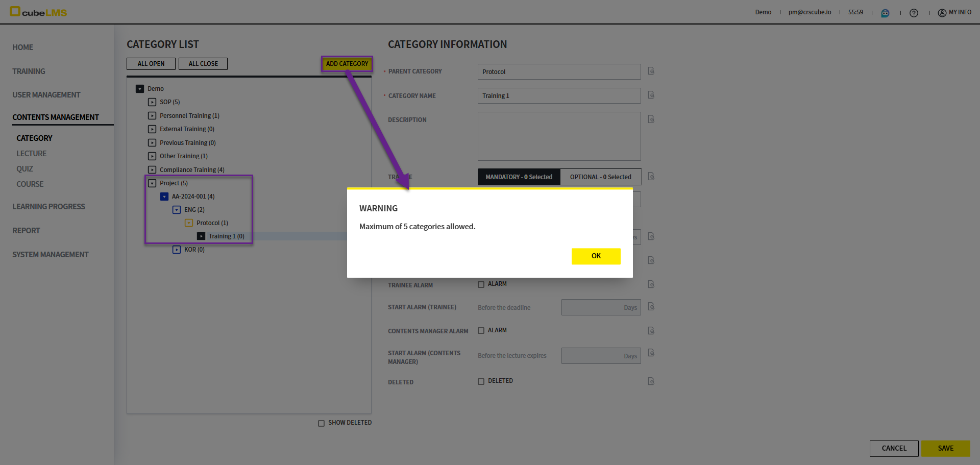Click the Category Name input field
The image size is (980, 465).
click(x=559, y=96)
